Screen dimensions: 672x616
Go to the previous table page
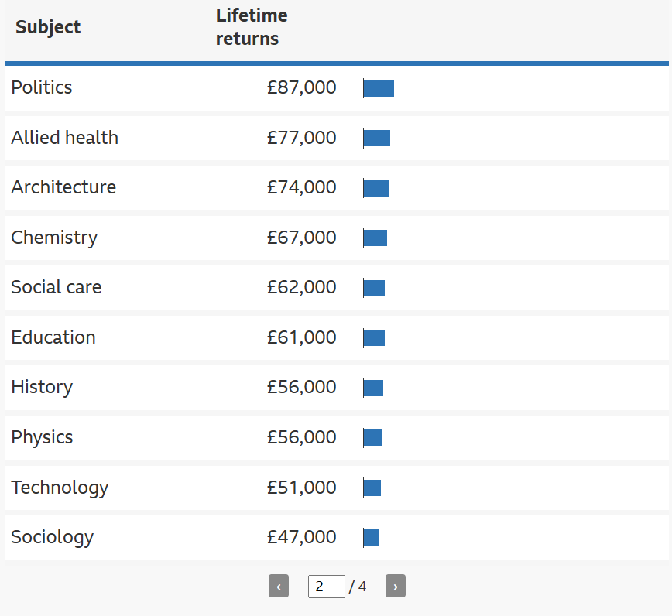tap(279, 586)
